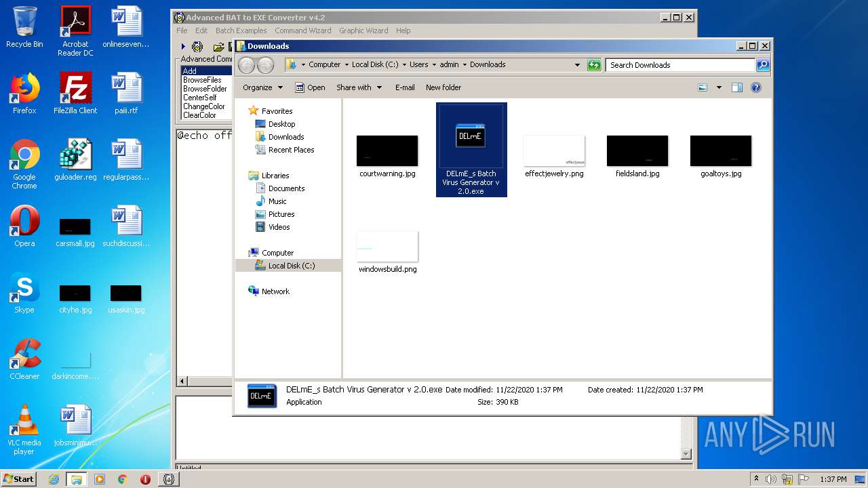This screenshot has width=868, height=488.
Task: Open File menu in BAT to EXE Converter
Action: tap(182, 30)
